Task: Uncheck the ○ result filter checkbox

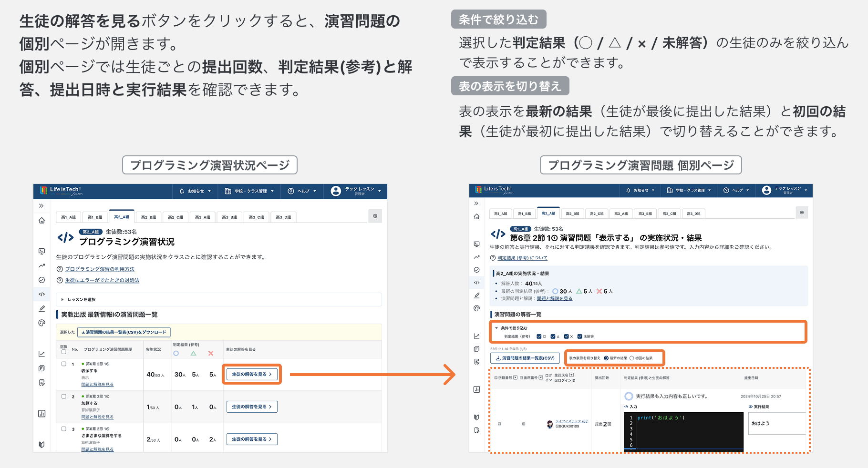Action: [539, 336]
